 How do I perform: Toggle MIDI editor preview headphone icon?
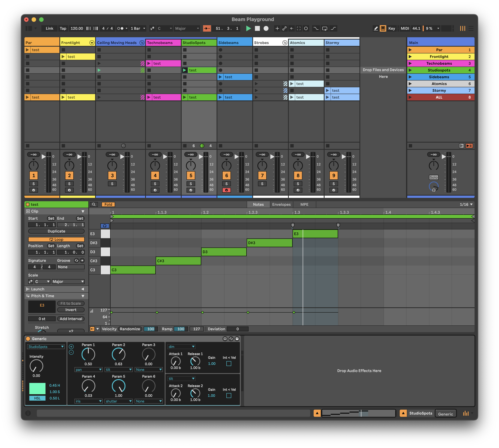(105, 226)
